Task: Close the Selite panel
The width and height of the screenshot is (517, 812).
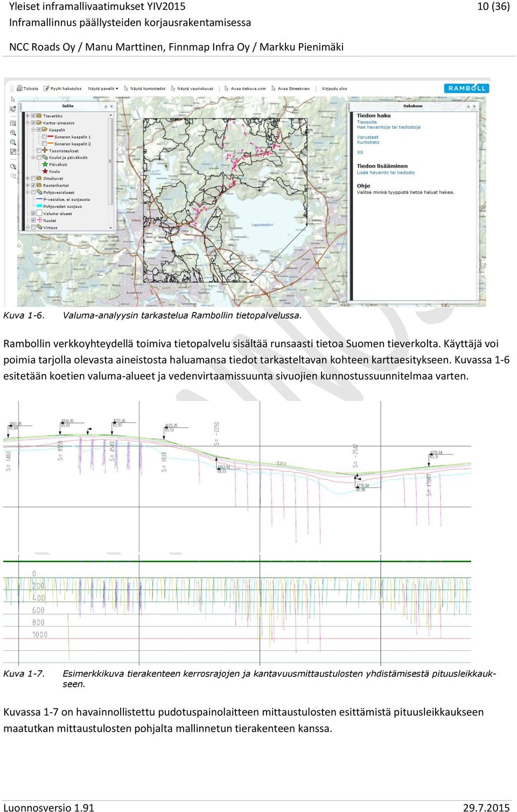Action: (x=111, y=106)
